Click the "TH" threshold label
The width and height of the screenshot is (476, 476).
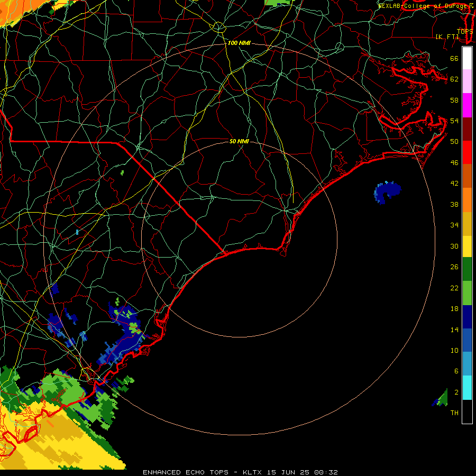pos(454,413)
